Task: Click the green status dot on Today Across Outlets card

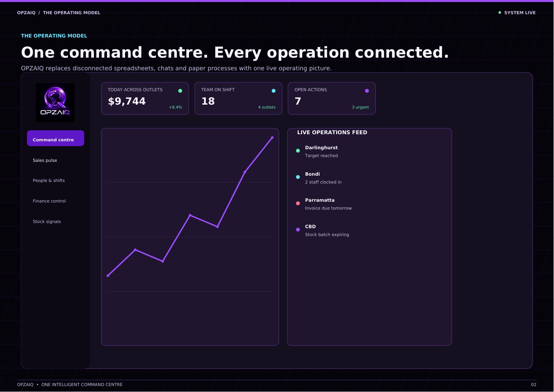Action: (x=180, y=91)
